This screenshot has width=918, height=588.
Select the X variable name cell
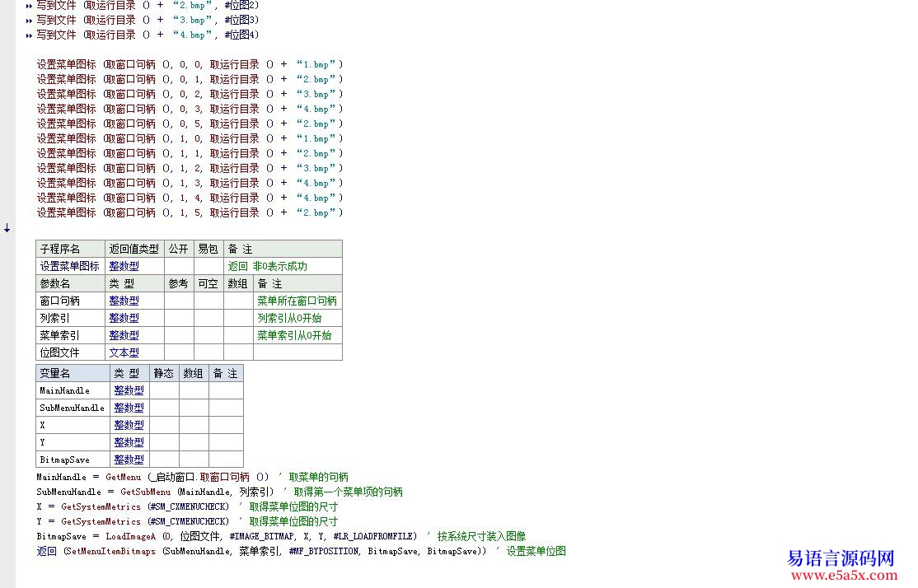tap(73, 425)
